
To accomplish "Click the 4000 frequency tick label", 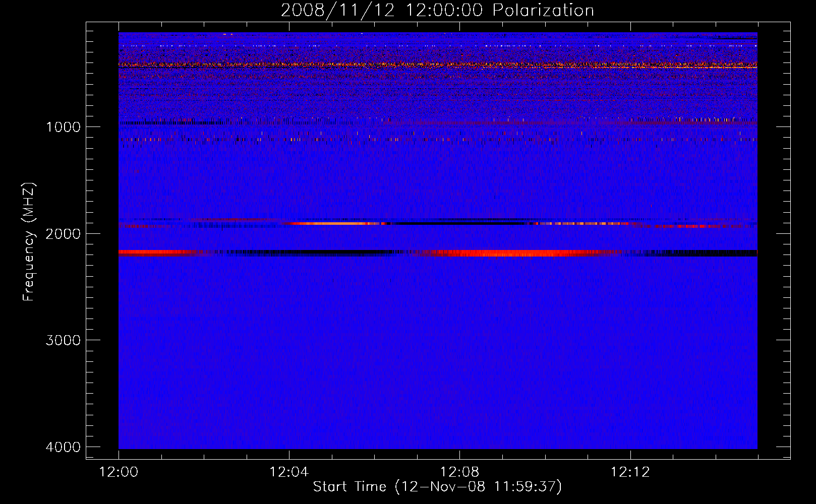I will click(x=63, y=447).
